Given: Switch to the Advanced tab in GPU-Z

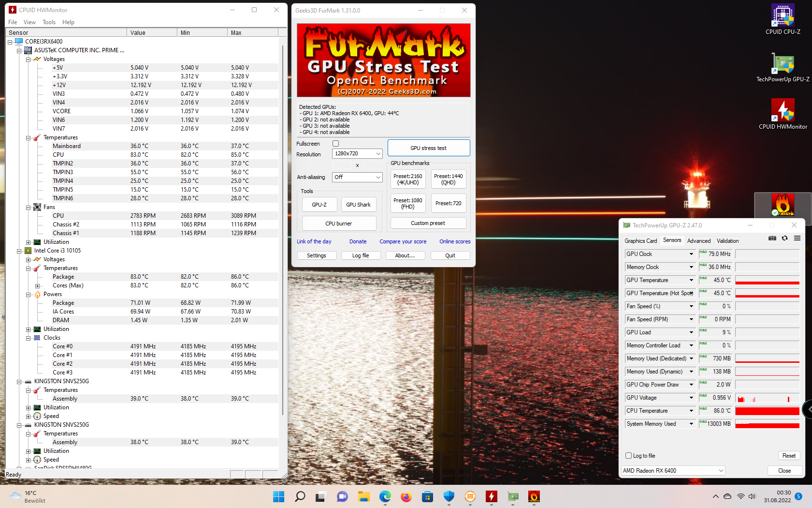Looking at the screenshot, I should point(699,241).
